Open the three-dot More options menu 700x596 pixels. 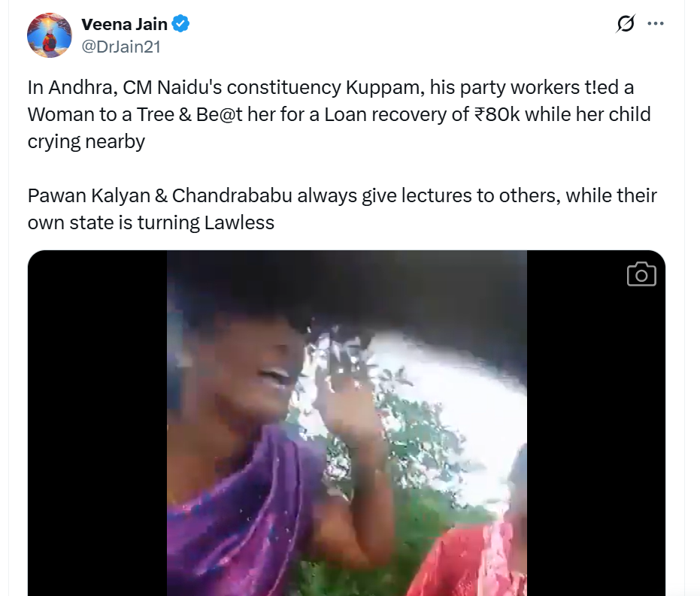[656, 24]
